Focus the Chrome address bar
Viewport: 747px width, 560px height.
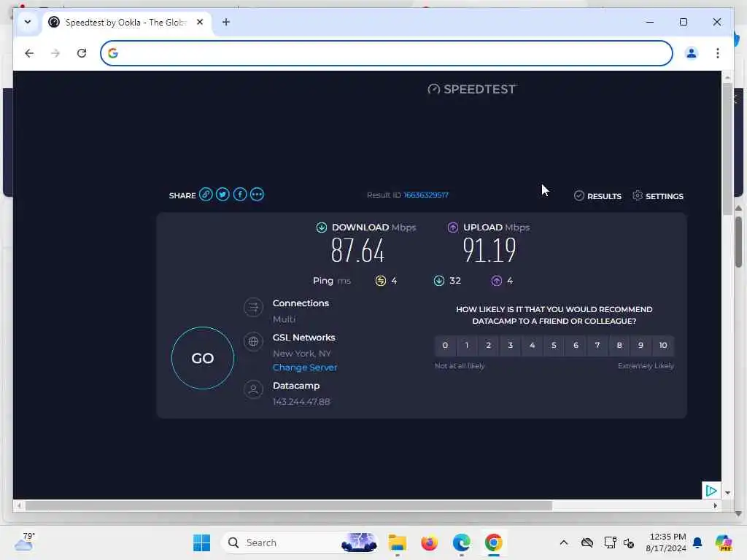(x=387, y=52)
